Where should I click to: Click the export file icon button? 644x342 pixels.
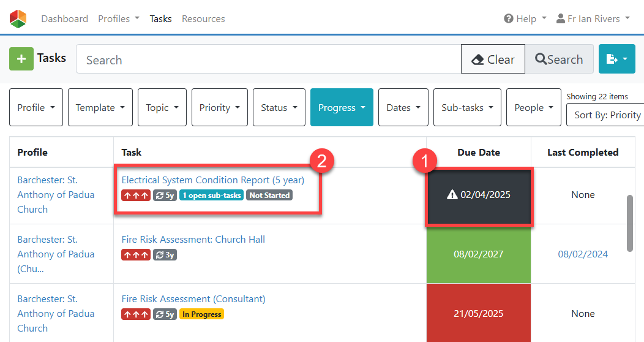pos(616,59)
